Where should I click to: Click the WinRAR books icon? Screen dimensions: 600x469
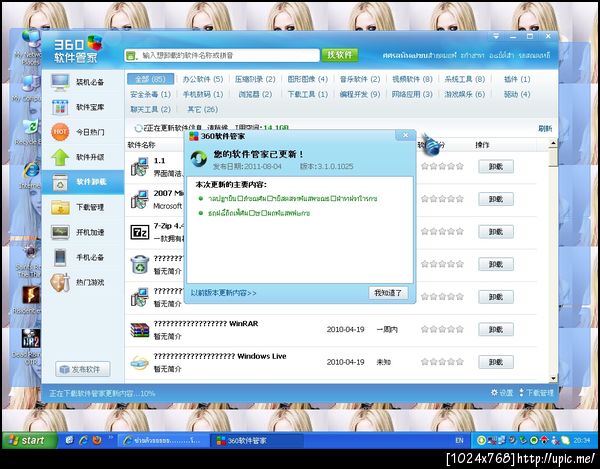coord(139,330)
